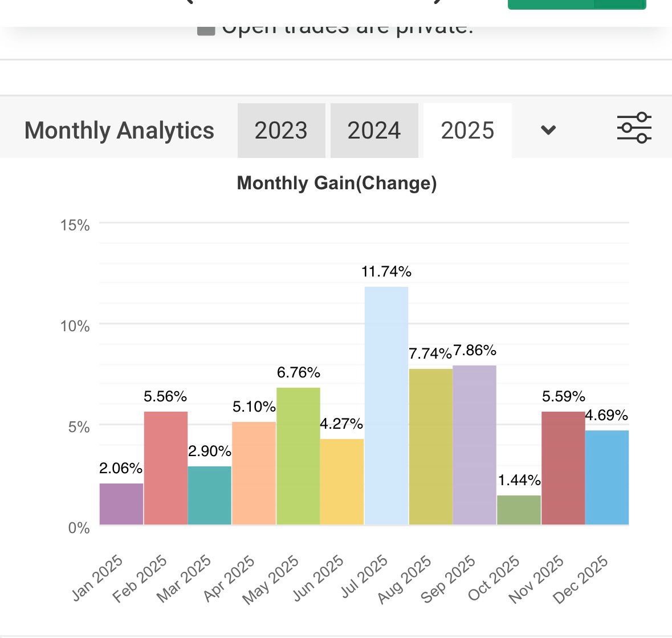Select the Nov 2025 dark red bar
Screen dimensions: 672x638
coord(563,468)
